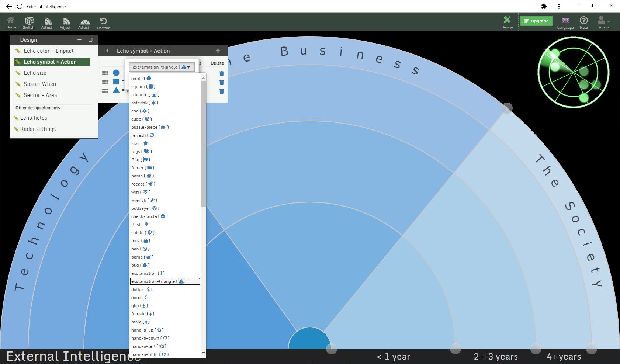Click the scroll-down arrow of symbol list

(x=204, y=353)
